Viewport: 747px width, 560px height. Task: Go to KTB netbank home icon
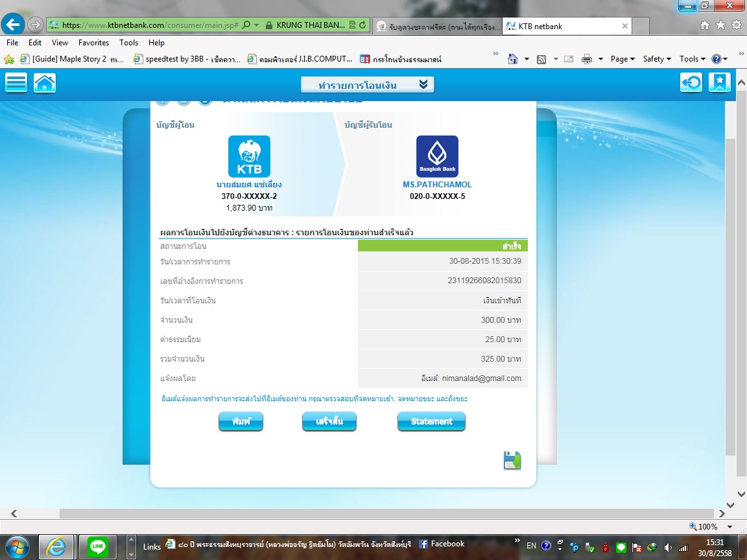pos(45,83)
